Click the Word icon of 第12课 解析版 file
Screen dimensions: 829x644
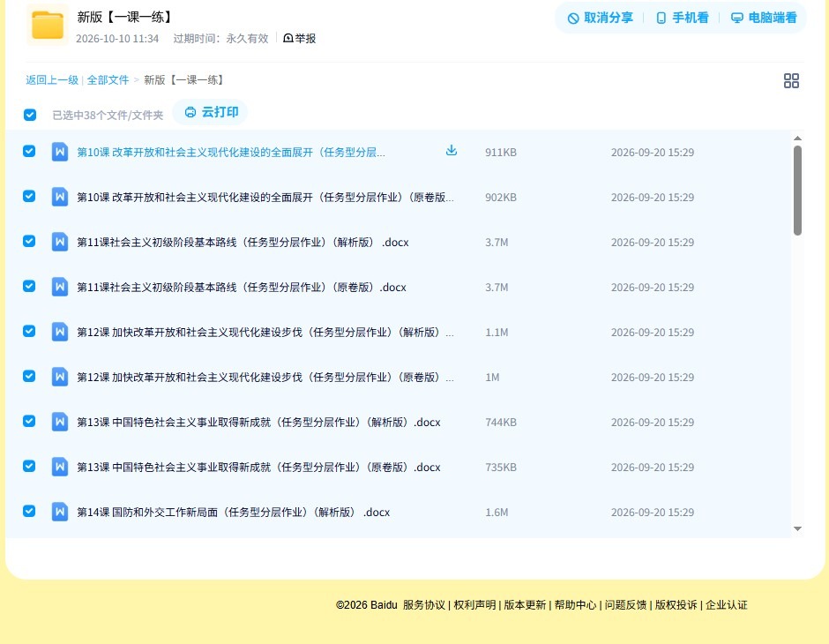click(x=60, y=332)
